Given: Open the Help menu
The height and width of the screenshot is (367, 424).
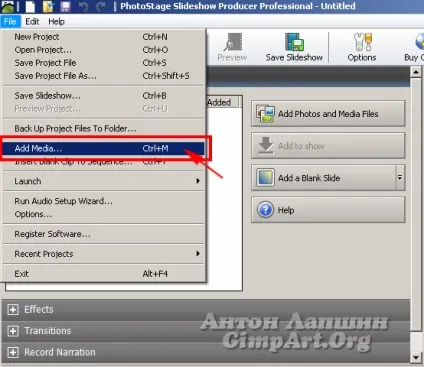Looking at the screenshot, I should pos(56,22).
